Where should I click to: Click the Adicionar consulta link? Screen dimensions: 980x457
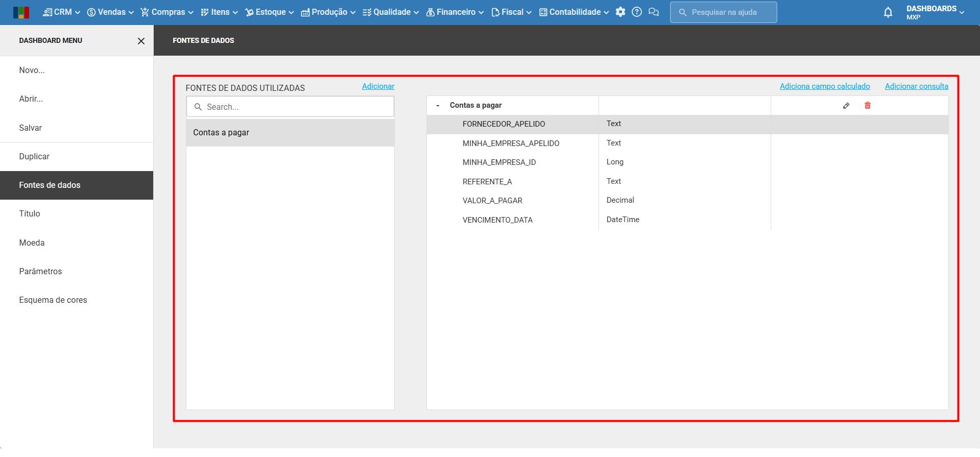pos(916,86)
